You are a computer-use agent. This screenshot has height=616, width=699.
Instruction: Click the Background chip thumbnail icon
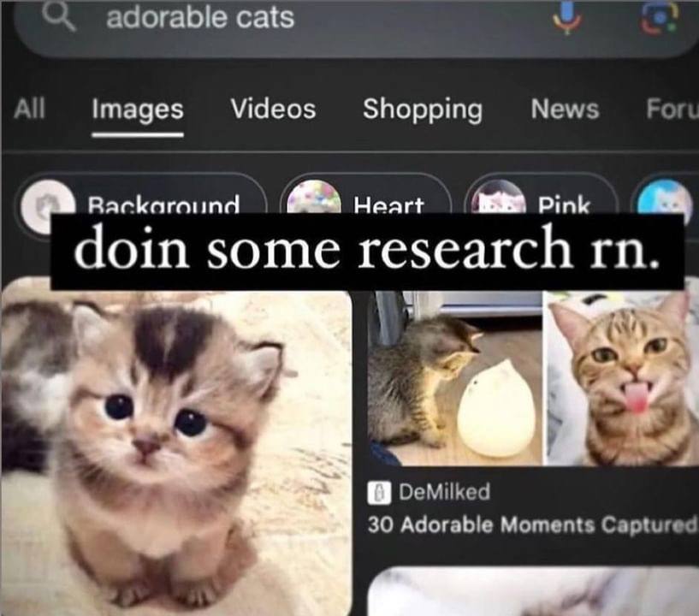point(48,204)
